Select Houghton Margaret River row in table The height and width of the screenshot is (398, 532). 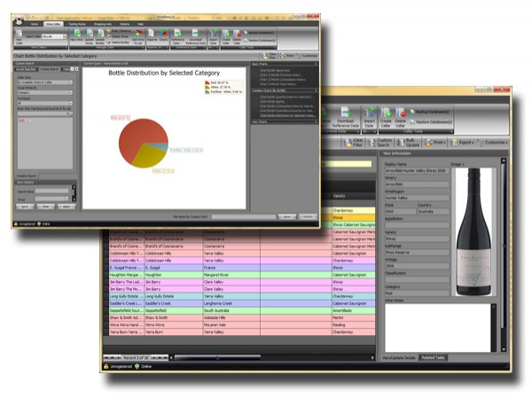[242, 275]
